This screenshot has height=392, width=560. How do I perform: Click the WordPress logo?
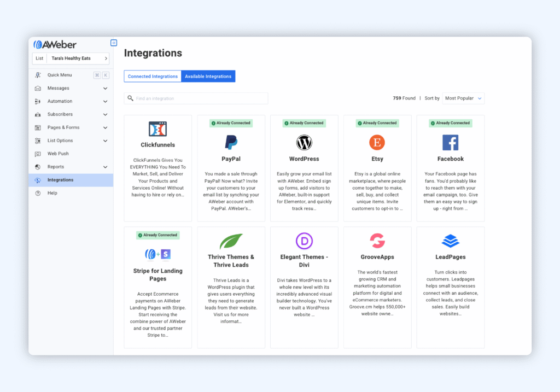point(304,143)
